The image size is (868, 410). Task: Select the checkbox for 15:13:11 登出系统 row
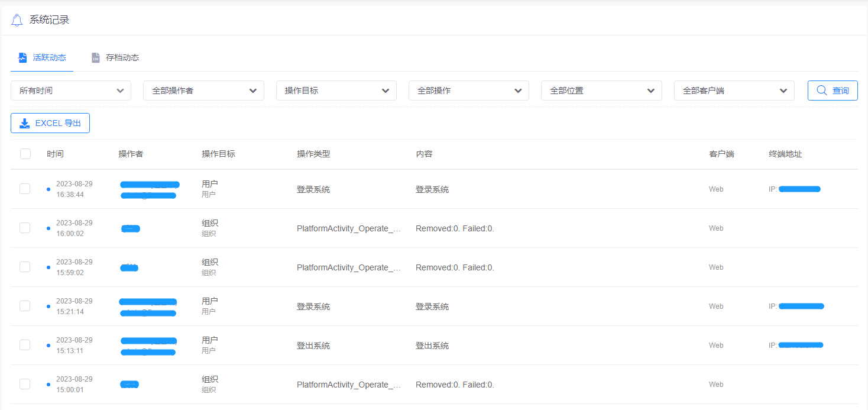point(25,345)
